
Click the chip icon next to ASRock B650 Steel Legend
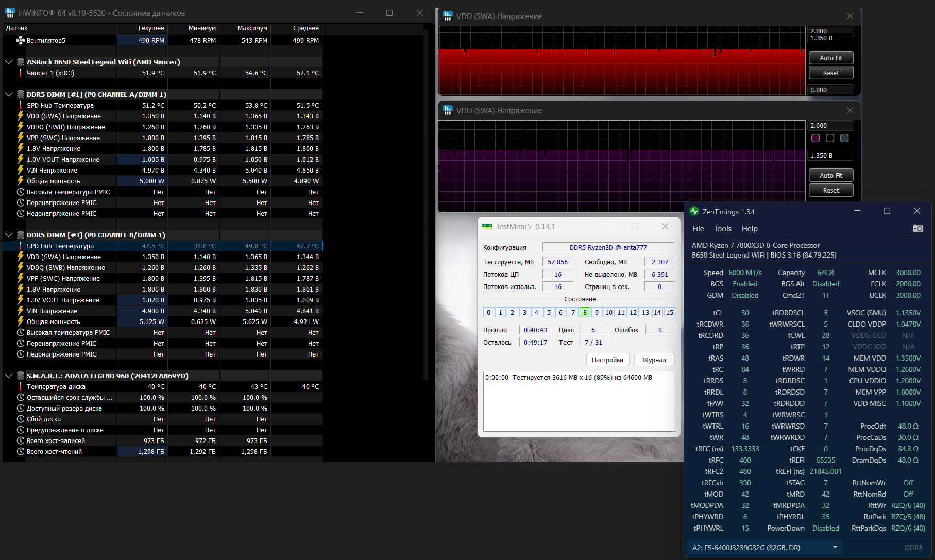21,62
